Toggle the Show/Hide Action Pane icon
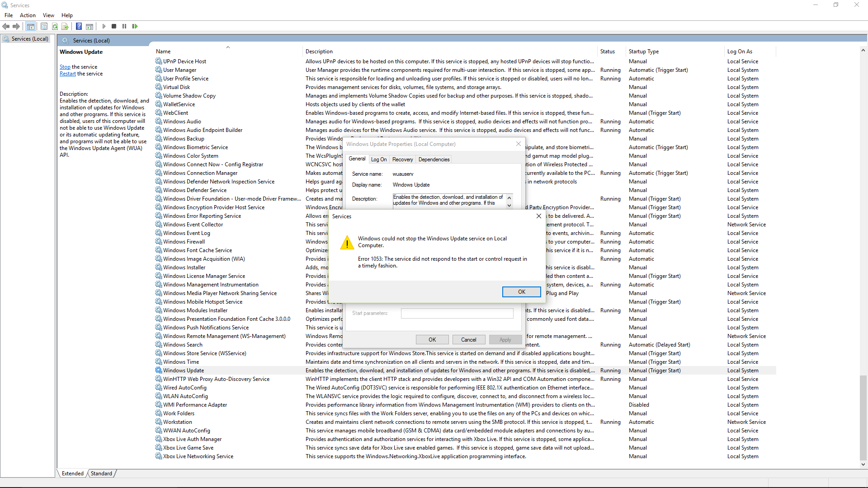 pyautogui.click(x=90, y=26)
